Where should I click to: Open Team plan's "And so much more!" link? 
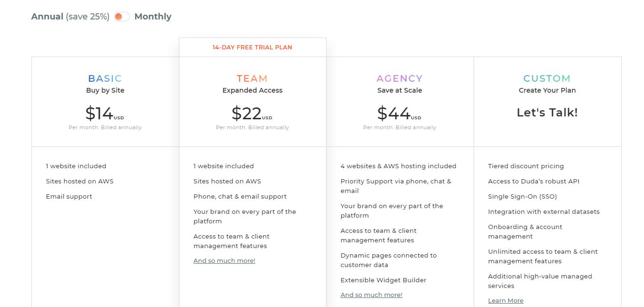(224, 261)
